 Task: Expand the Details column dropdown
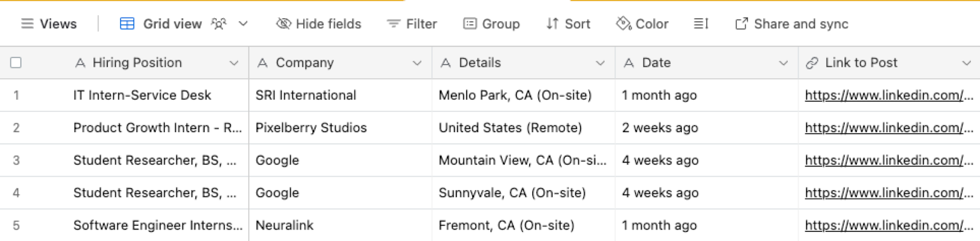pos(600,63)
